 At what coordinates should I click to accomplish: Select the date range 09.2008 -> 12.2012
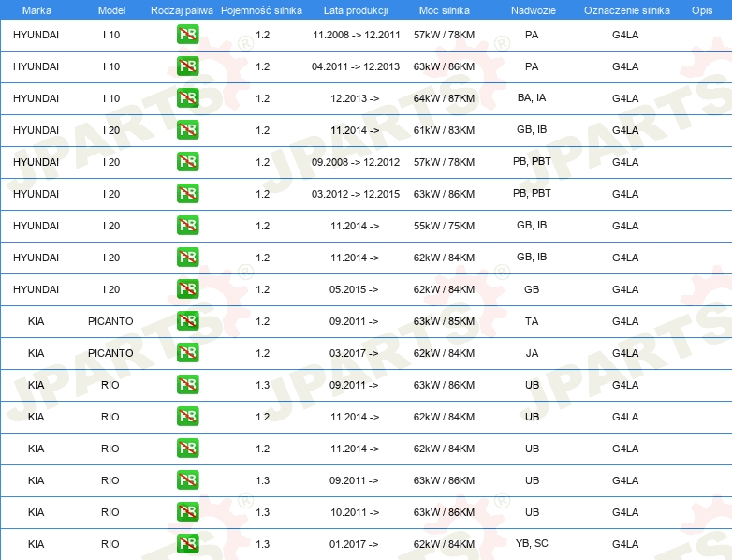click(356, 162)
